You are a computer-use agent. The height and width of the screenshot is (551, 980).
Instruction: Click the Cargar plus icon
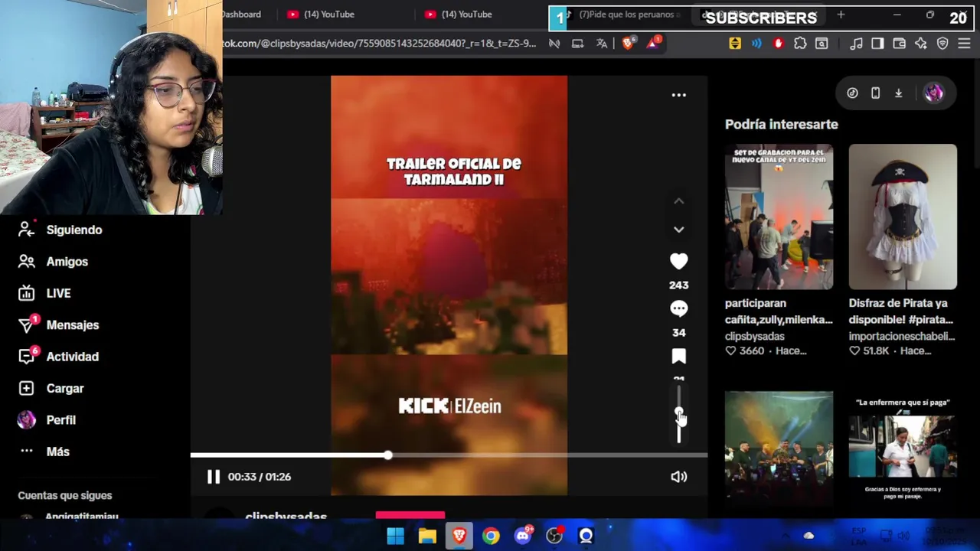(26, 388)
